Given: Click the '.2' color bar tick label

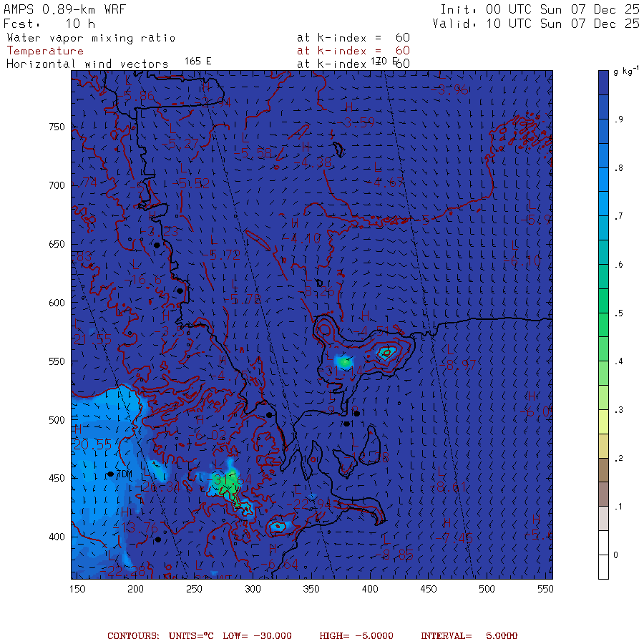Looking at the screenshot, I should click(618, 459).
